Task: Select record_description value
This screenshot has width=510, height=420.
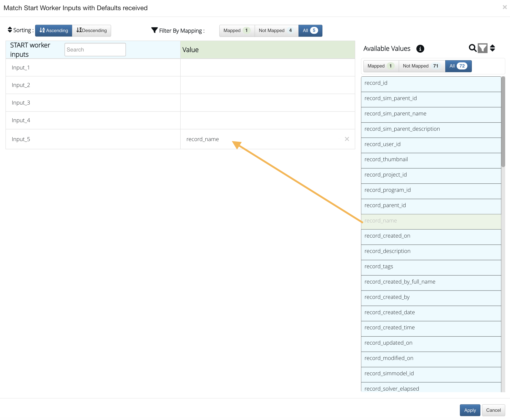Action: pyautogui.click(x=431, y=252)
